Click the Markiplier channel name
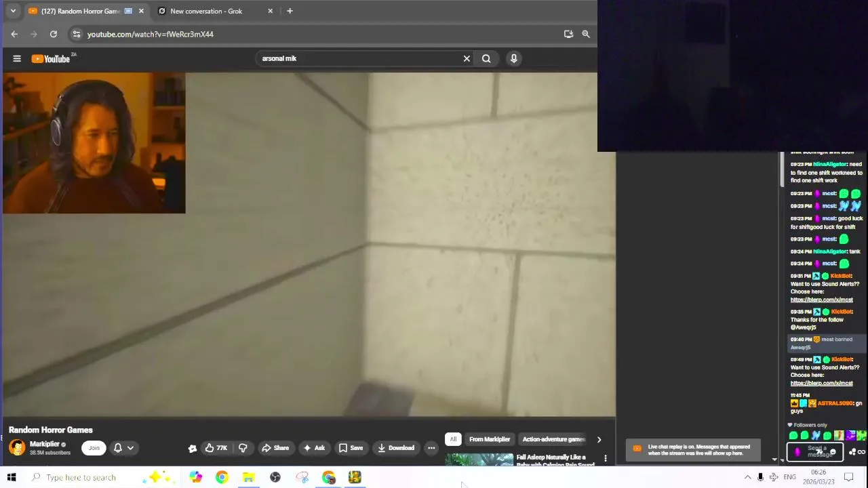The image size is (868, 488). (45, 444)
